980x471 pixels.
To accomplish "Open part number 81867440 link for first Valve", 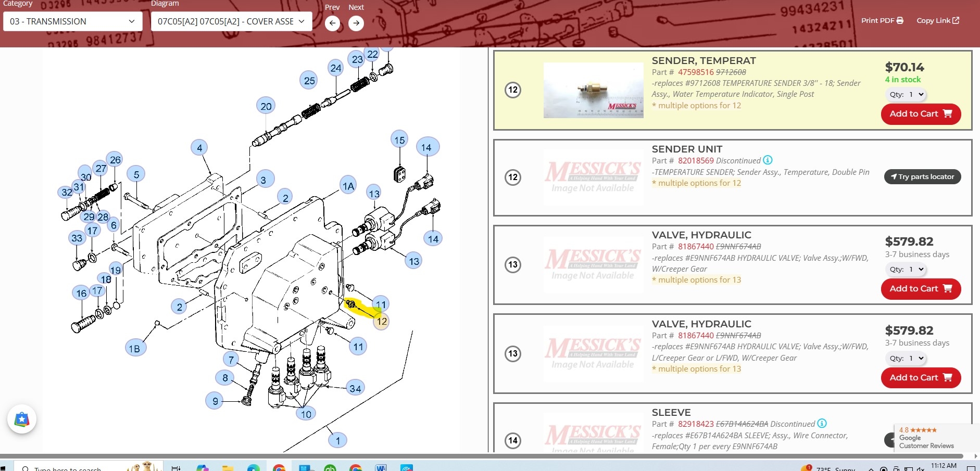I will (696, 247).
